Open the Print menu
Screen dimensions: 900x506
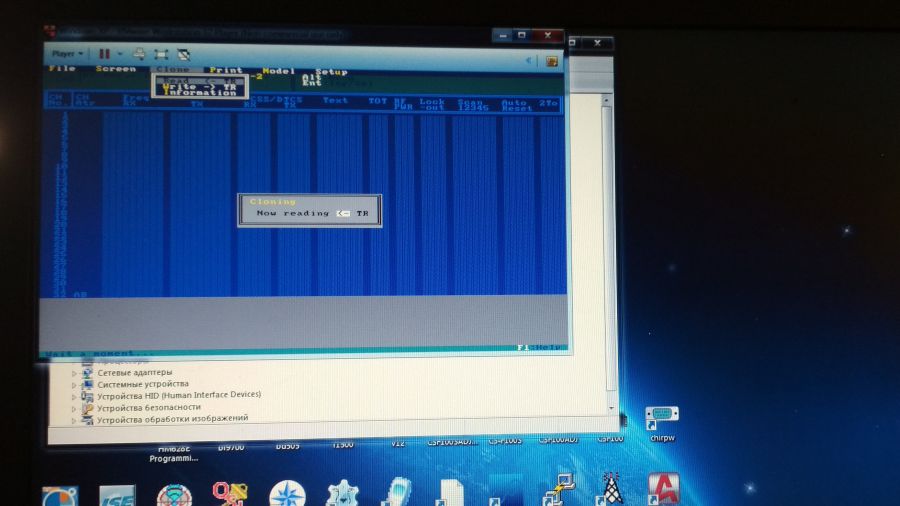pyautogui.click(x=227, y=71)
